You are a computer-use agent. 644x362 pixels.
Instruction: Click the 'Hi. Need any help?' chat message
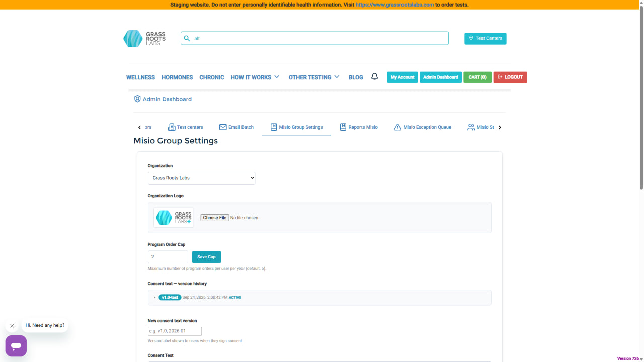[45, 325]
